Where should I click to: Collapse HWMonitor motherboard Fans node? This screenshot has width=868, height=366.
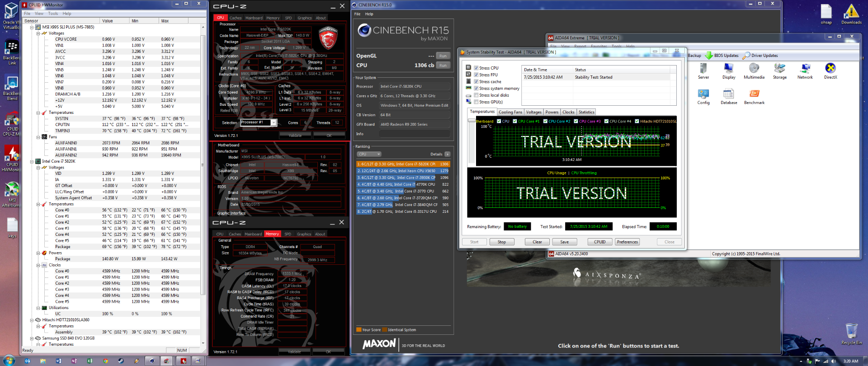(x=38, y=137)
